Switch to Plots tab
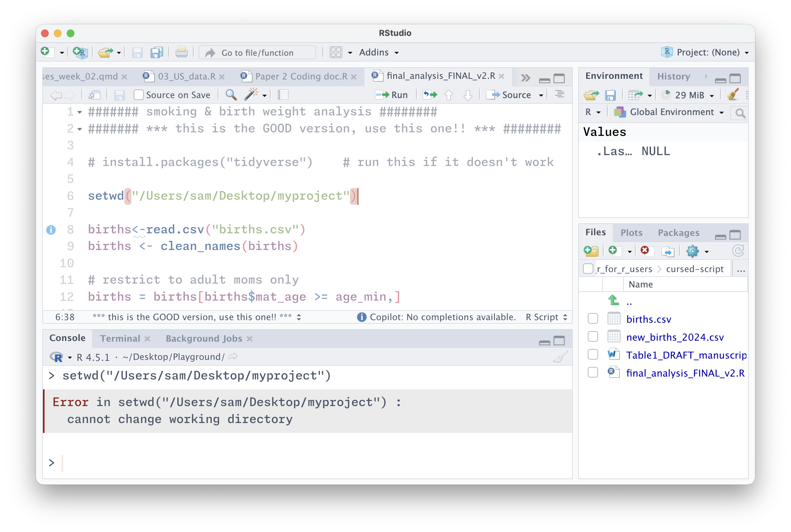Viewport: 791px width, 532px height. point(631,233)
